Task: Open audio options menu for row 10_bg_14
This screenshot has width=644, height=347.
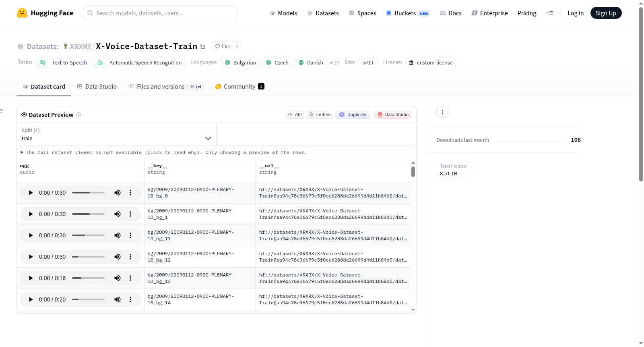Action: [x=130, y=299]
